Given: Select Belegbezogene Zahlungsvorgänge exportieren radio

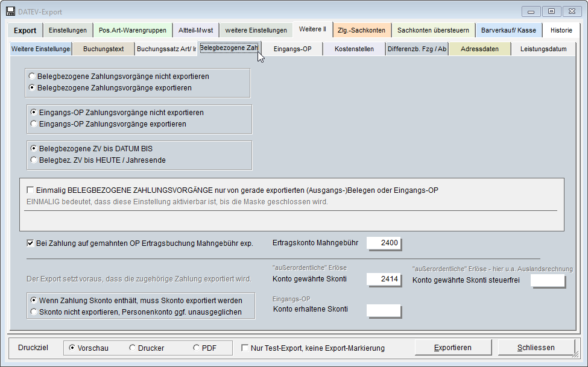Looking at the screenshot, I should tap(110, 88).
